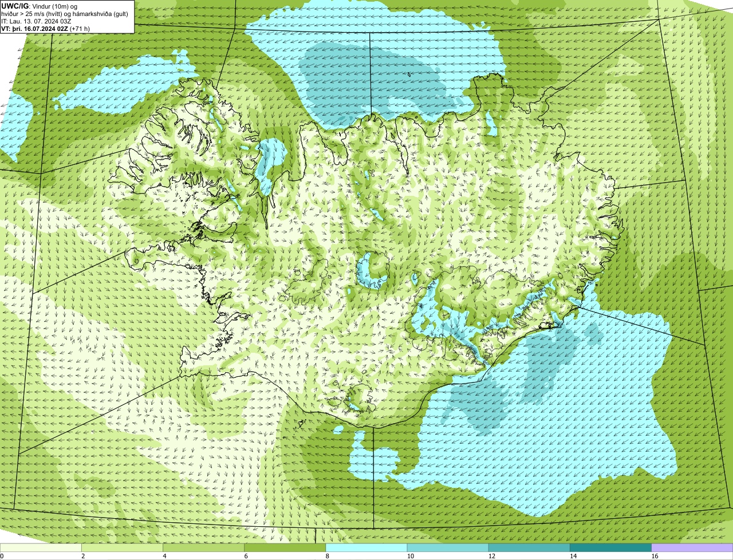This screenshot has height=560, width=733.
Task: Click the 'UWC/IG: Vindur (10m) og' title line
Action: (40, 6)
